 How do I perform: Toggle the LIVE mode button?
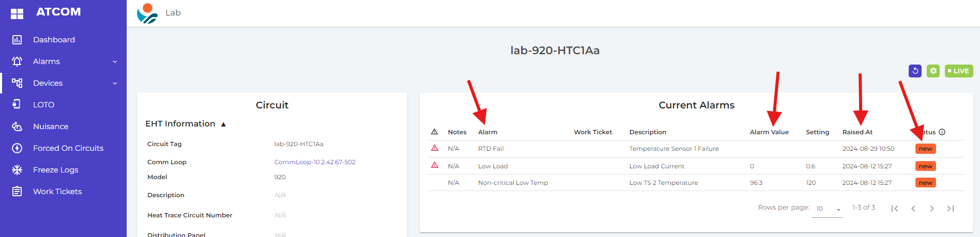pyautogui.click(x=959, y=71)
